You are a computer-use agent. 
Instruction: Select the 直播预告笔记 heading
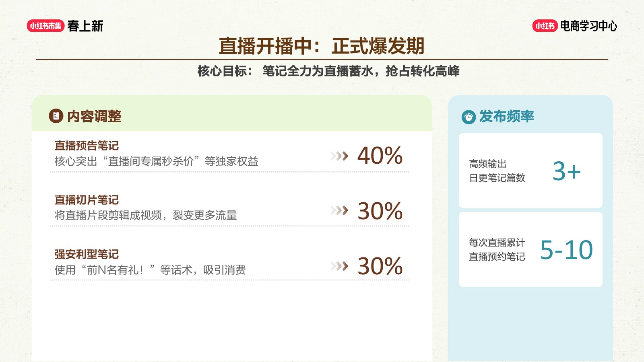click(x=87, y=146)
